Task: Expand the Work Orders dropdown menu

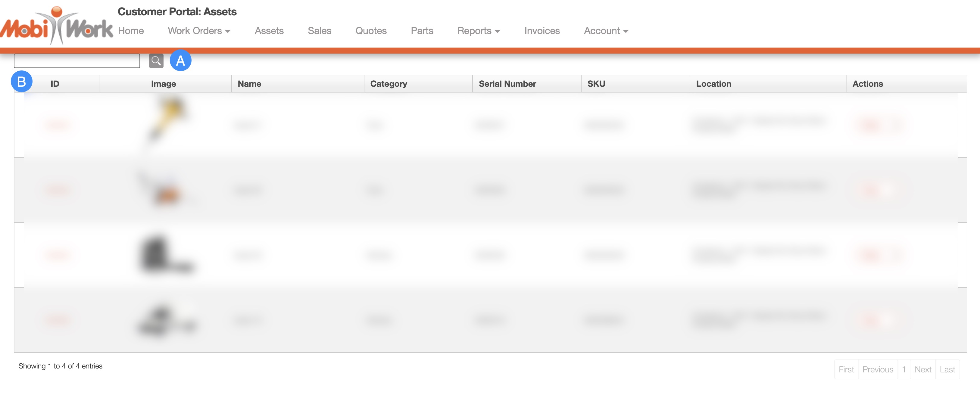Action: point(199,31)
